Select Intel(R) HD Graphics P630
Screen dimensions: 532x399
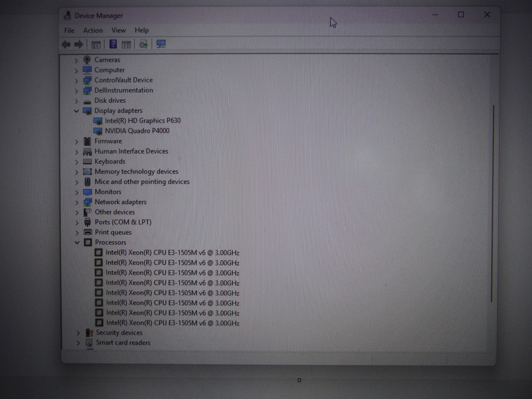(x=143, y=121)
